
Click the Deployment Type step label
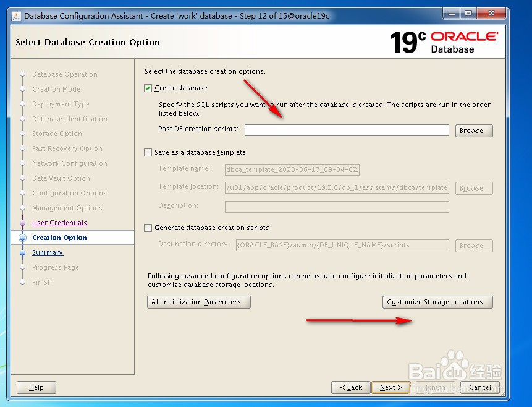[x=61, y=104]
